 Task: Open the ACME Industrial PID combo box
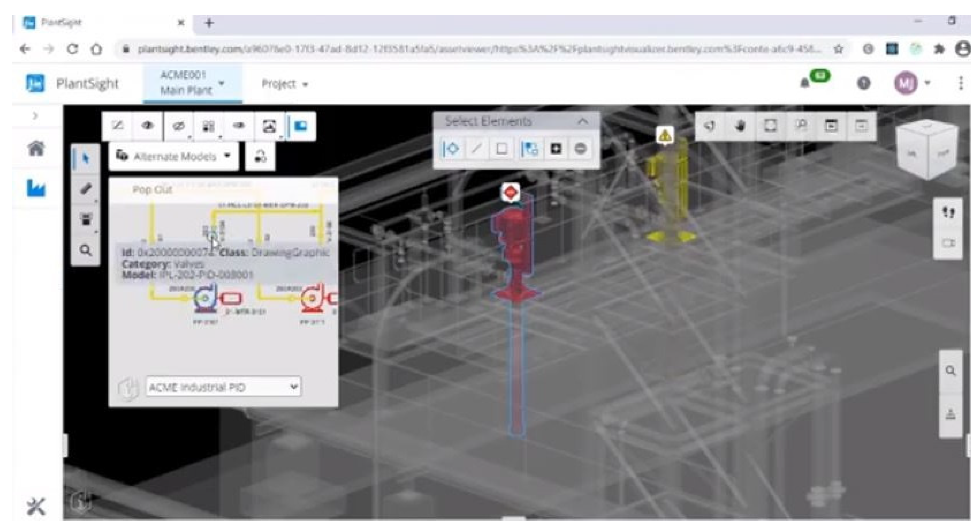[223, 387]
